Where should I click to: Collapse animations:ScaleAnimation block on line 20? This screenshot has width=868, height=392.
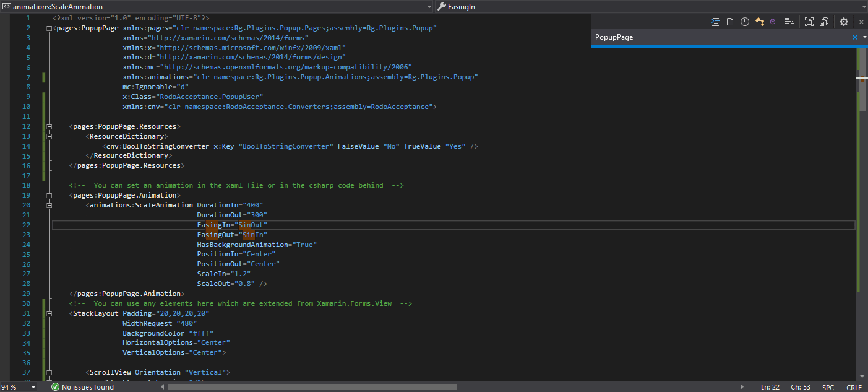(49, 205)
